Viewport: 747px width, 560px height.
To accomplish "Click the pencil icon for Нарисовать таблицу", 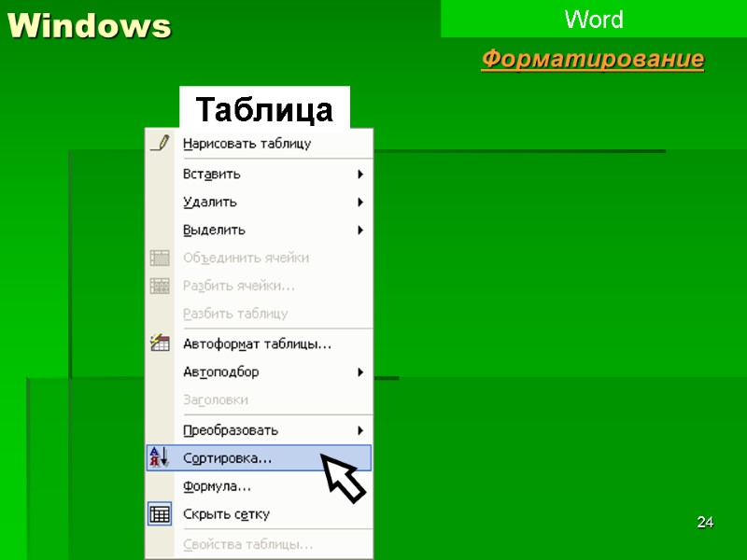I will 160,144.
